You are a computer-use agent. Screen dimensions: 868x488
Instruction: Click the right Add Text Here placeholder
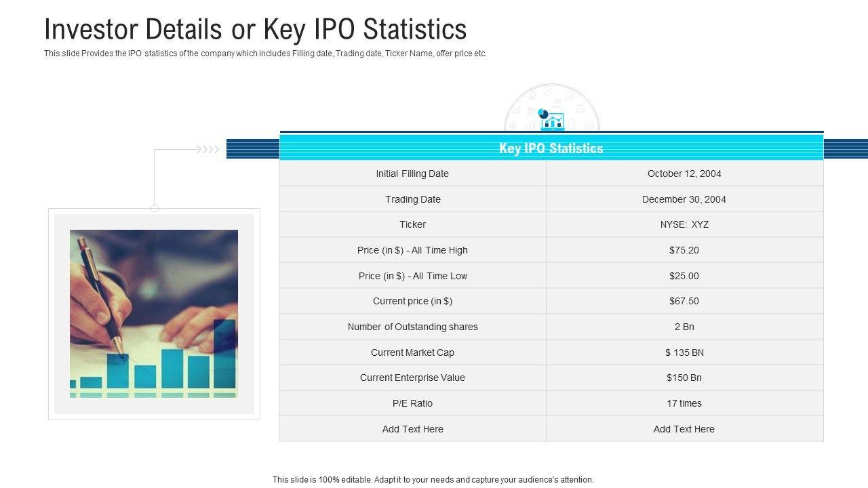684,429
